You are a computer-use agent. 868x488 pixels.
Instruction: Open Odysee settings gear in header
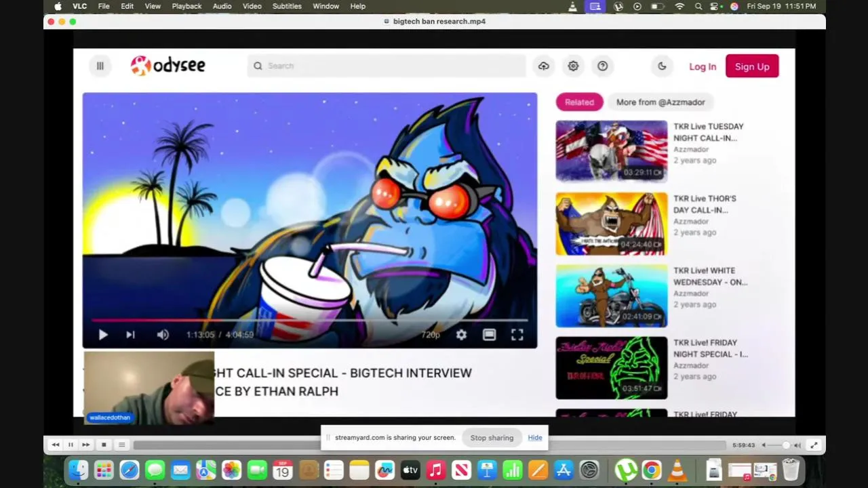click(573, 66)
